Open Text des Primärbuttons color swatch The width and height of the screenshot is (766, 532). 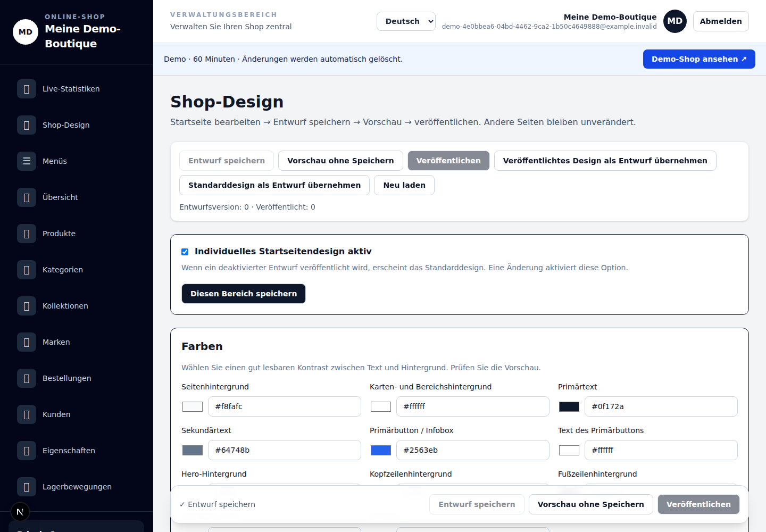point(569,450)
